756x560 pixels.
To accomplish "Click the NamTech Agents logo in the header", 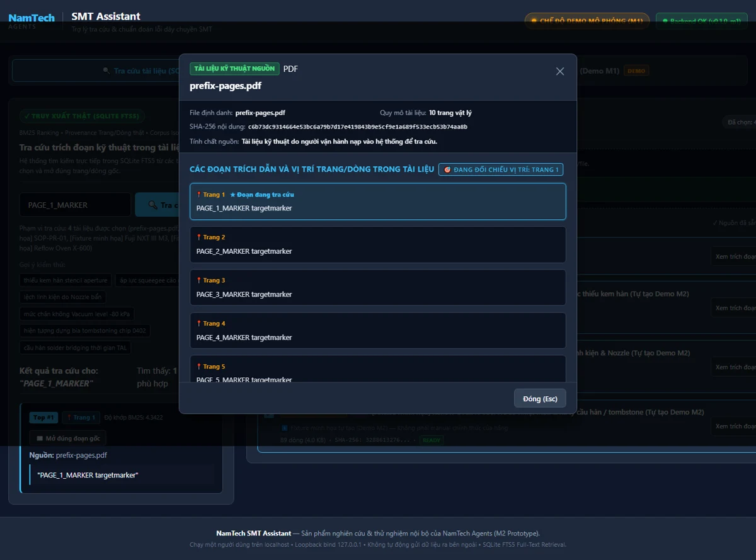I will [31, 21].
